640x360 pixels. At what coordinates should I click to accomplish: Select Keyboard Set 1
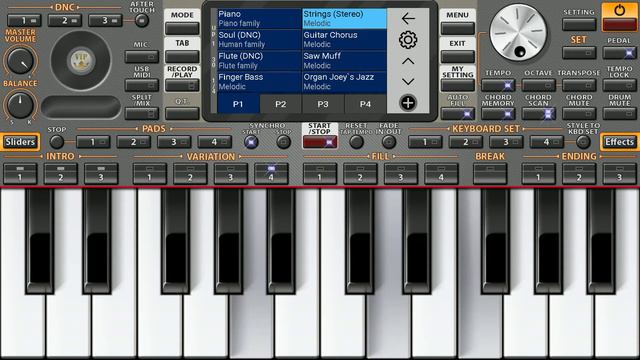tap(425, 142)
